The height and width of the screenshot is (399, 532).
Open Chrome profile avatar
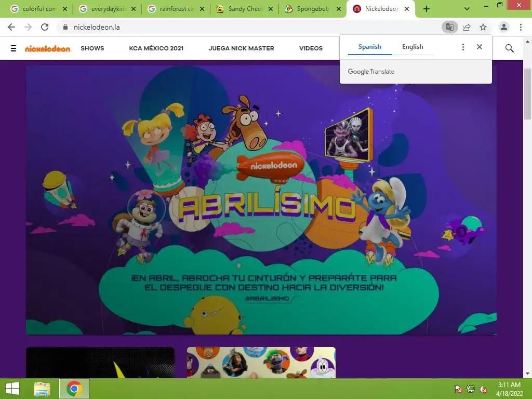[x=504, y=27]
